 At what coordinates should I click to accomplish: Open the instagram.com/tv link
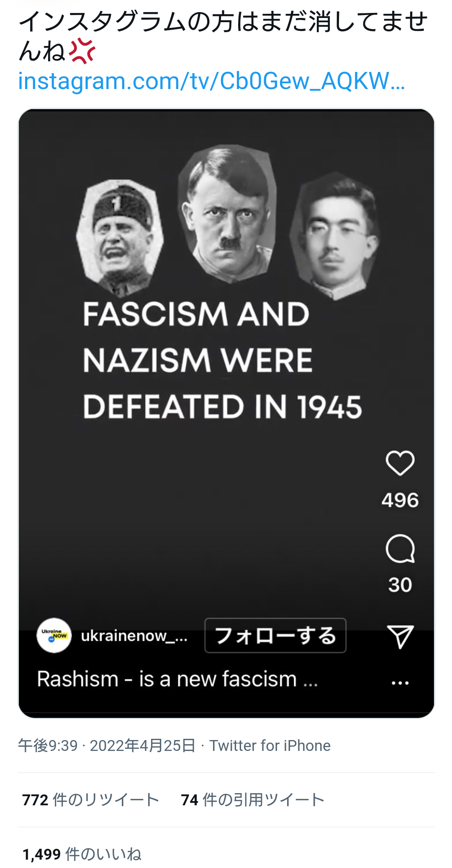(211, 81)
